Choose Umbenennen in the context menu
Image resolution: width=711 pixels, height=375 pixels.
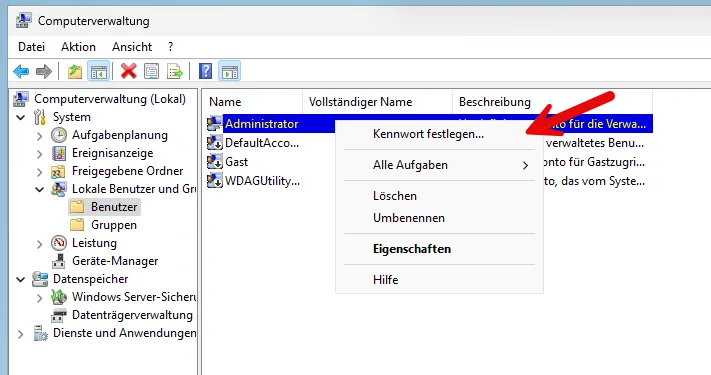click(x=439, y=218)
